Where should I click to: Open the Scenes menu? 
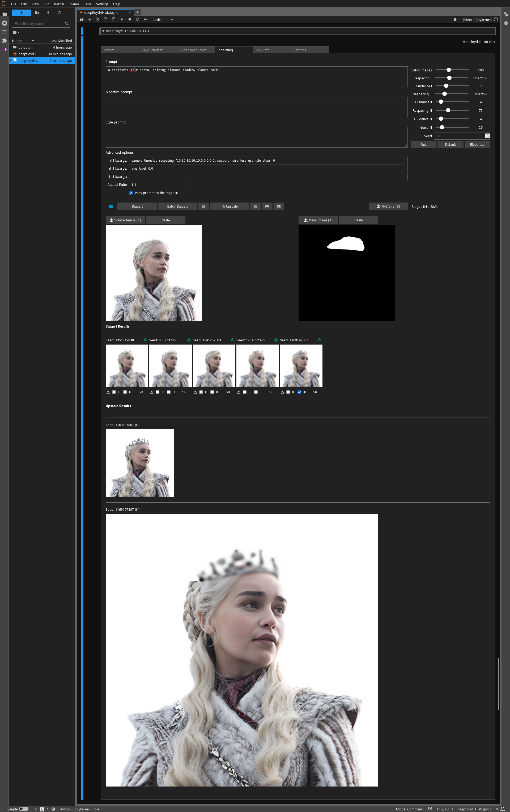(74, 4)
